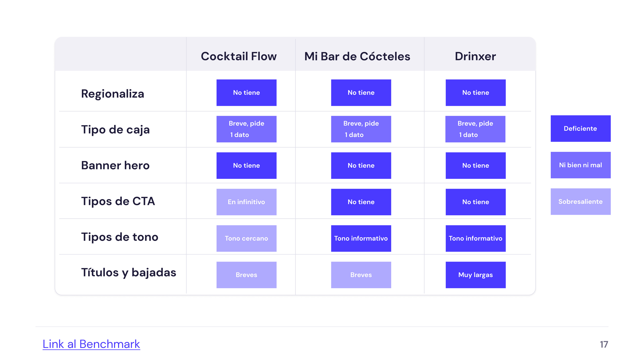This screenshot has width=644, height=362.
Task: Click the Tono cercano cell
Action: tap(246, 238)
